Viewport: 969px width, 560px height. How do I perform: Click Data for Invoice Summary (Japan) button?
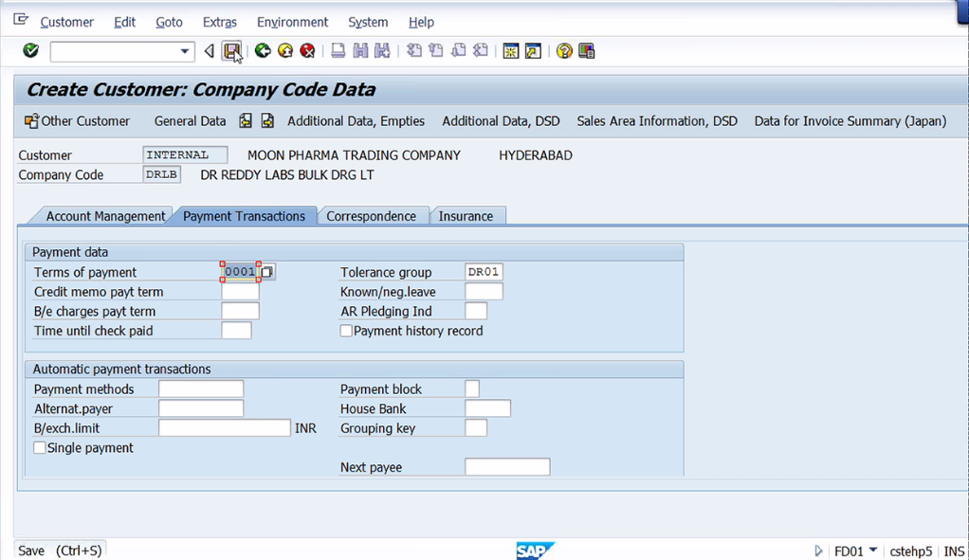tap(850, 121)
